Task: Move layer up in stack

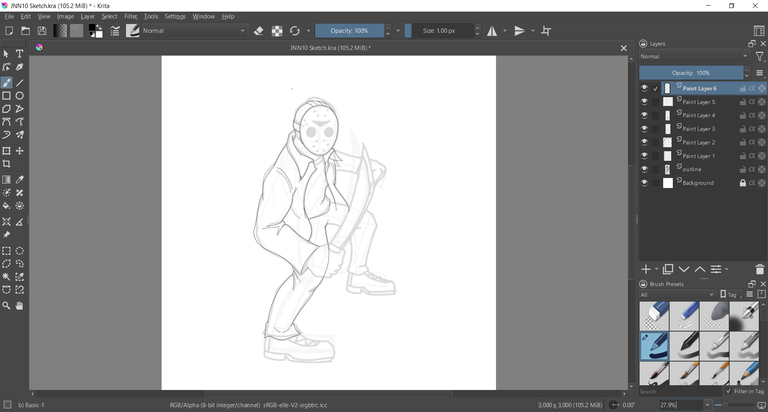Action: (x=700, y=269)
